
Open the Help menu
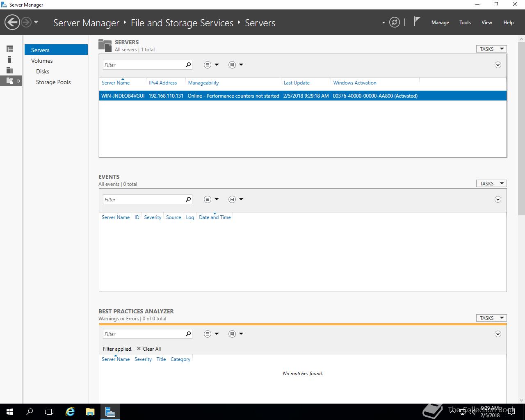pyautogui.click(x=509, y=23)
